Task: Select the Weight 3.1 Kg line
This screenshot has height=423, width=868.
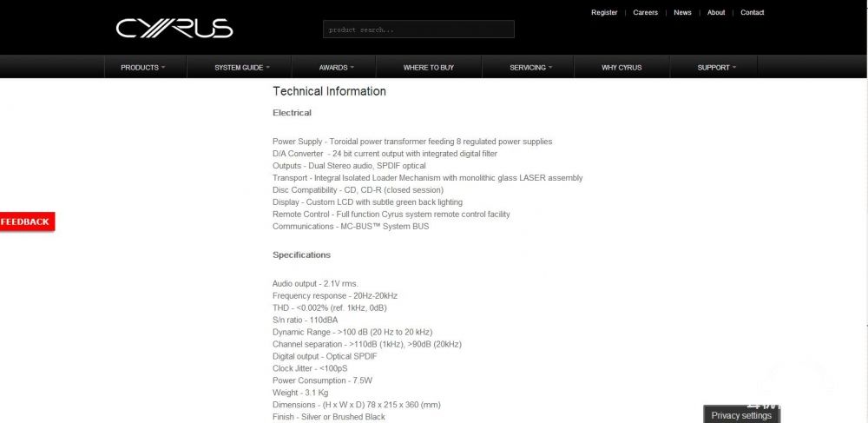Action: click(300, 393)
